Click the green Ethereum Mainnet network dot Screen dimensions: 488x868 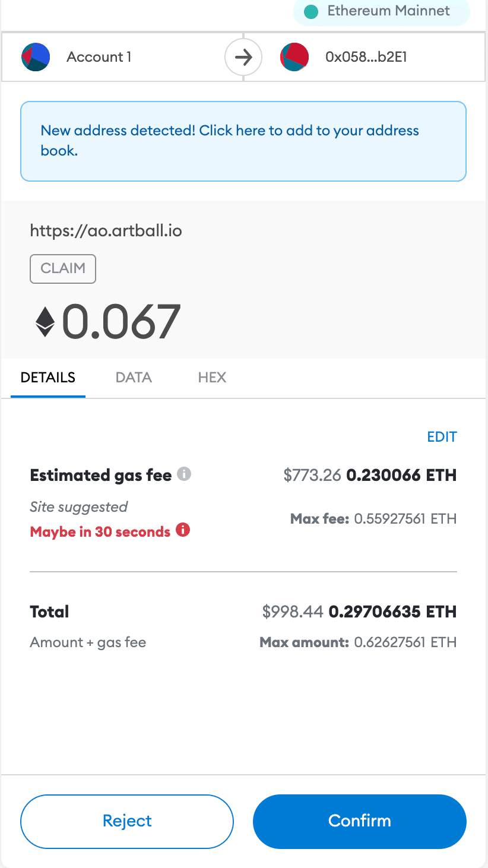click(310, 11)
